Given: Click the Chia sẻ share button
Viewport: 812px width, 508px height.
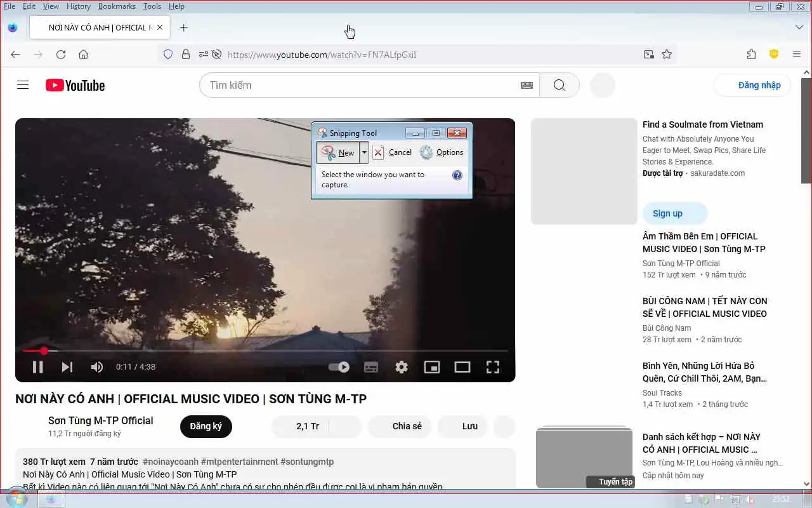Looking at the screenshot, I should click(x=400, y=426).
